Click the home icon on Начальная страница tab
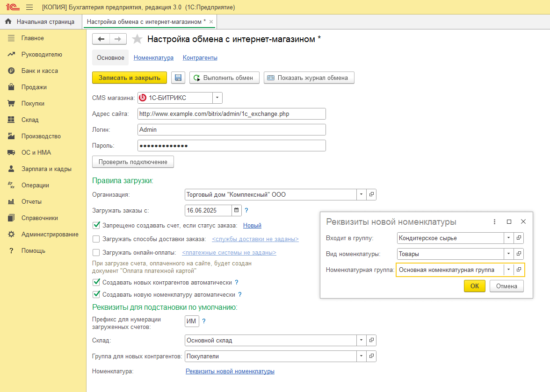This screenshot has width=550, height=392. [x=8, y=21]
